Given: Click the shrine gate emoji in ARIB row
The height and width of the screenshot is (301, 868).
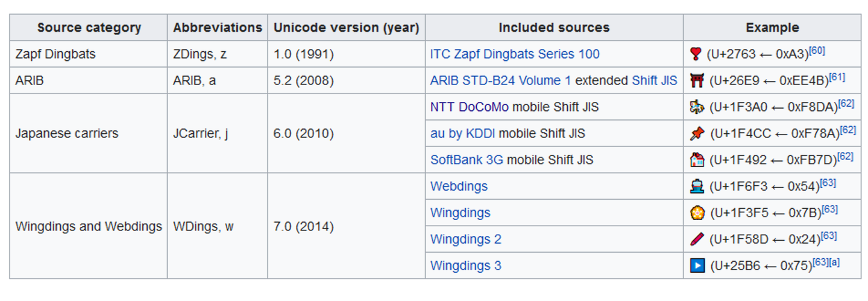Looking at the screenshot, I should coord(697,80).
